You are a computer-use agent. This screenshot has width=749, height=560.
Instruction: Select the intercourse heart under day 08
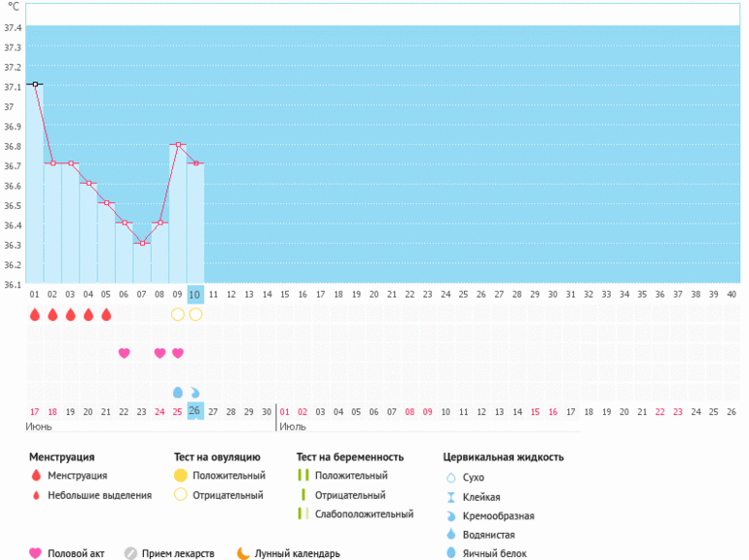coord(160,353)
